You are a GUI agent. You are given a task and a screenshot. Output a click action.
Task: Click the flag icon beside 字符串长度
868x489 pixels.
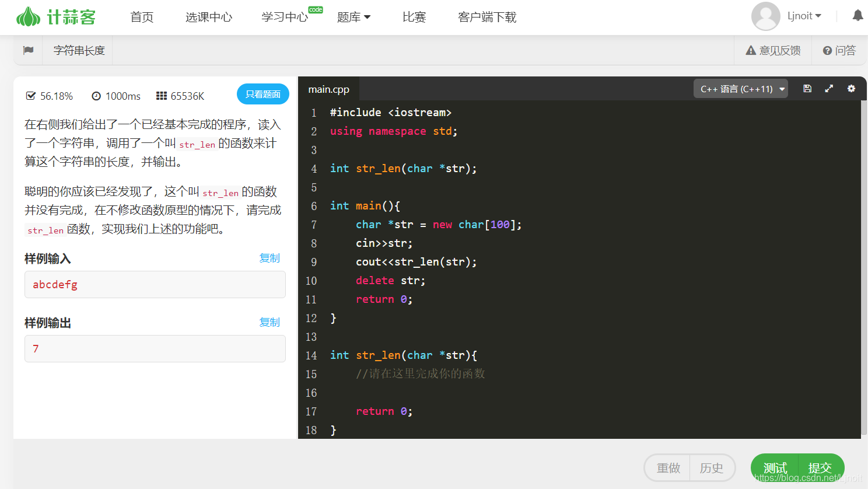pos(28,50)
